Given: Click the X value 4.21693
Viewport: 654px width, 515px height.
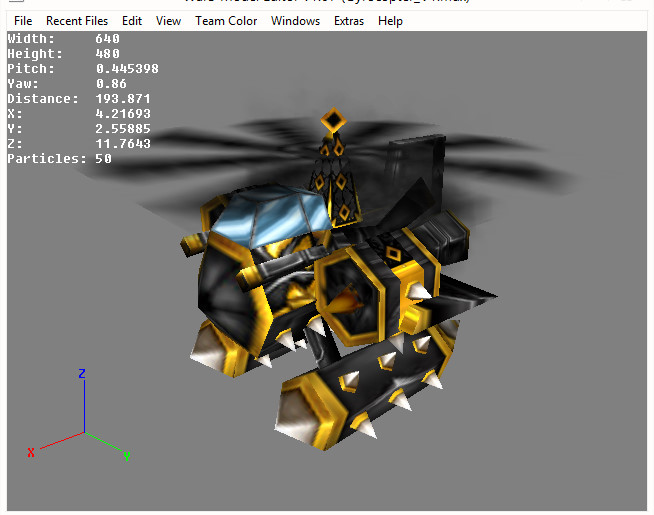Looking at the screenshot, I should (123, 114).
